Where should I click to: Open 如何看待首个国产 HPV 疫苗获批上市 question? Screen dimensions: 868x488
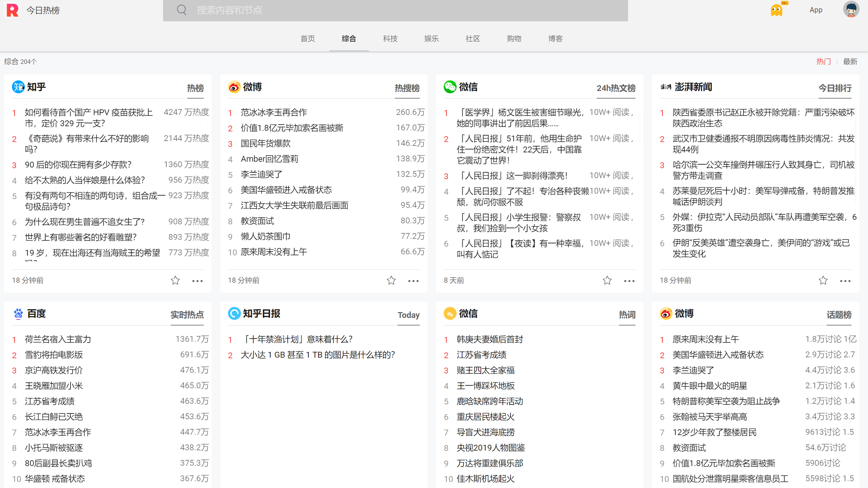pyautogui.click(x=88, y=118)
